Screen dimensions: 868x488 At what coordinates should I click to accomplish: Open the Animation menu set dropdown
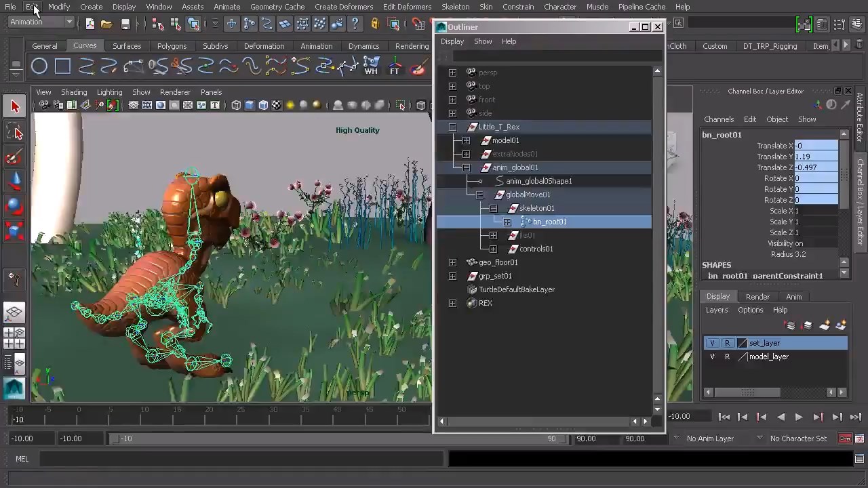pos(41,22)
